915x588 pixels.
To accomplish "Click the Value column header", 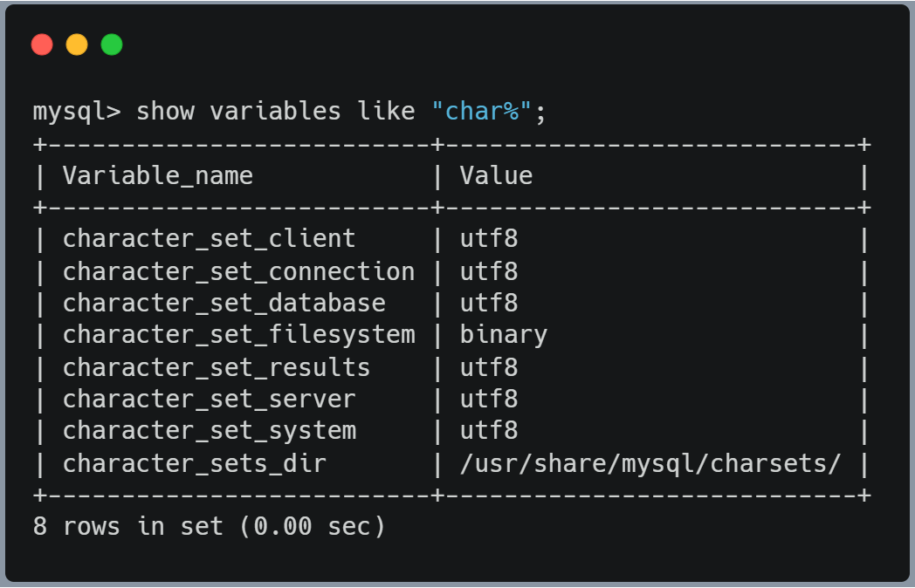I will [x=496, y=175].
